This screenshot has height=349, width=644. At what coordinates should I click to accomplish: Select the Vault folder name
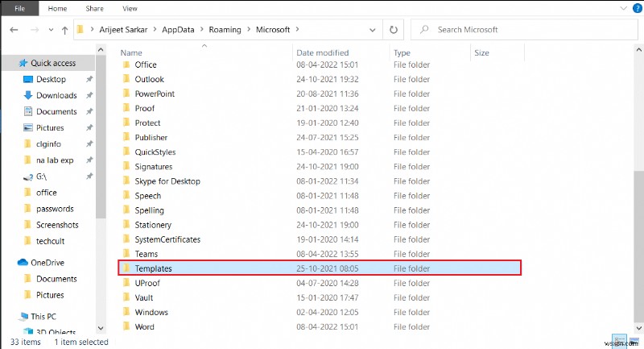click(x=144, y=297)
